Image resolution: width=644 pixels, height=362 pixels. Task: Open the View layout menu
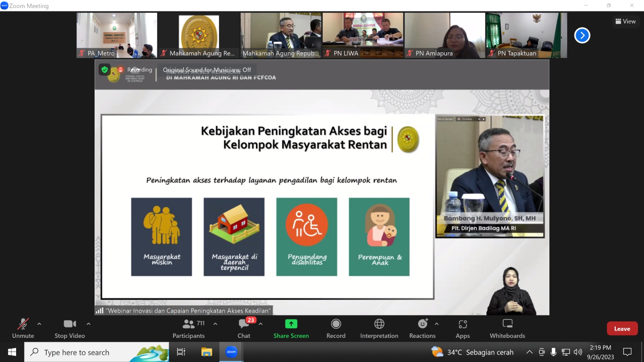click(x=625, y=21)
